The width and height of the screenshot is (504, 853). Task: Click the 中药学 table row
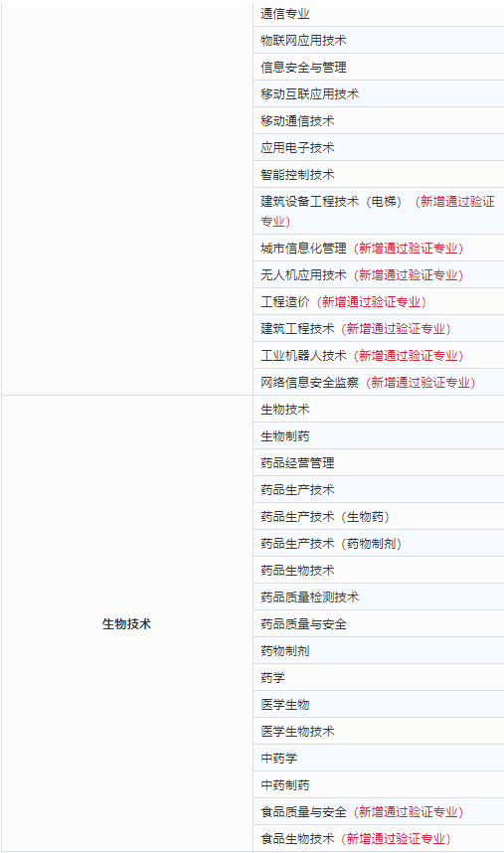point(379,758)
